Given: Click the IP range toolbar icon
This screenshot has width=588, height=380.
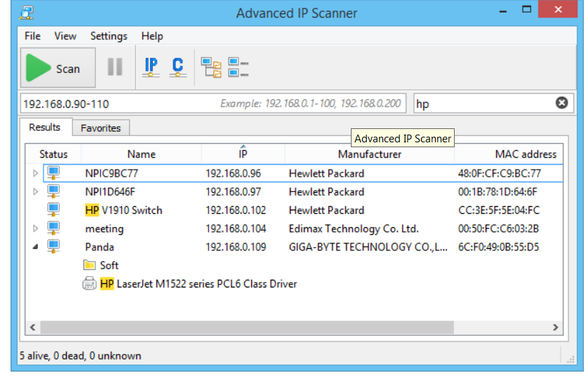Looking at the screenshot, I should (151, 67).
